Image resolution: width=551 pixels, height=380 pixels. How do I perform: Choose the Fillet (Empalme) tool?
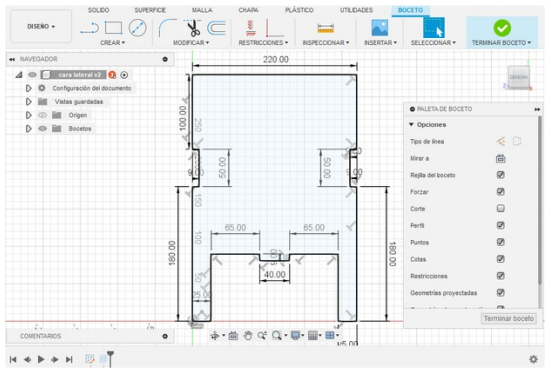(x=168, y=28)
